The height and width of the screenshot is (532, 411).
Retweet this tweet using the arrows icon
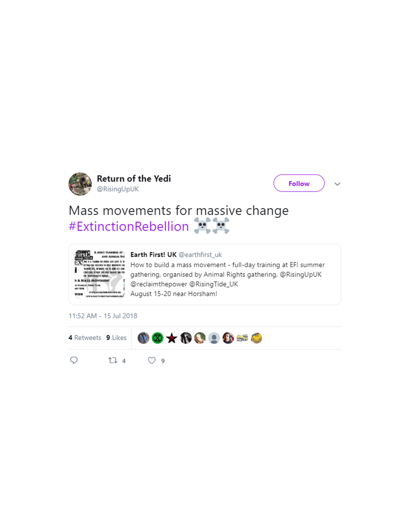coord(113,360)
